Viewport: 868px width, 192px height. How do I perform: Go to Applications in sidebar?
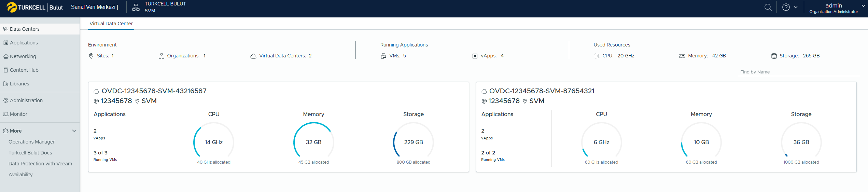[x=24, y=43]
